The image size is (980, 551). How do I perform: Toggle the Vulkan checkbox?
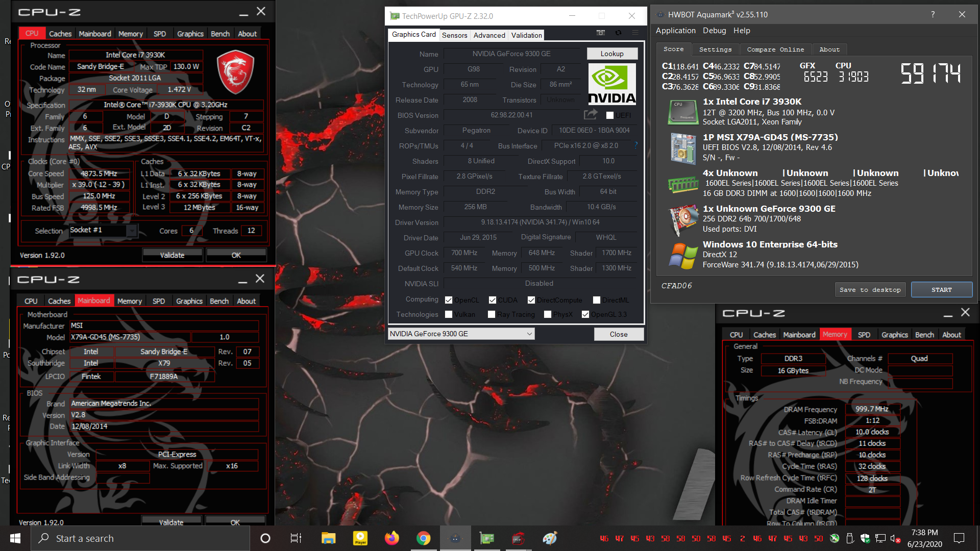point(449,314)
